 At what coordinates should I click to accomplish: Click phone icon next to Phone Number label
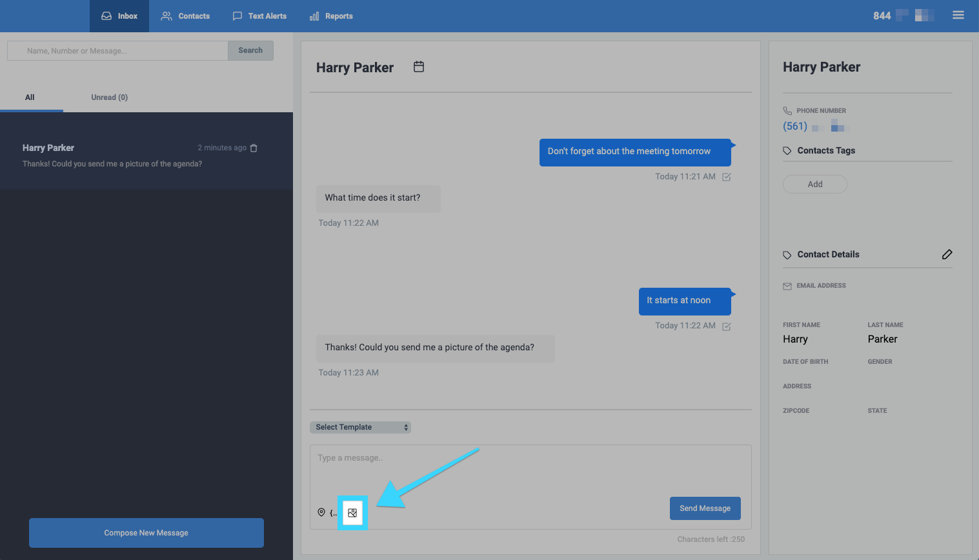(787, 111)
